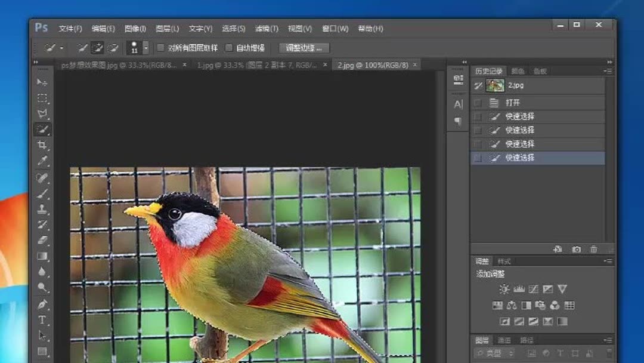Toggle 'Add to selection' mode in options bar
This screenshot has height=363, width=644.
pyautogui.click(x=97, y=48)
